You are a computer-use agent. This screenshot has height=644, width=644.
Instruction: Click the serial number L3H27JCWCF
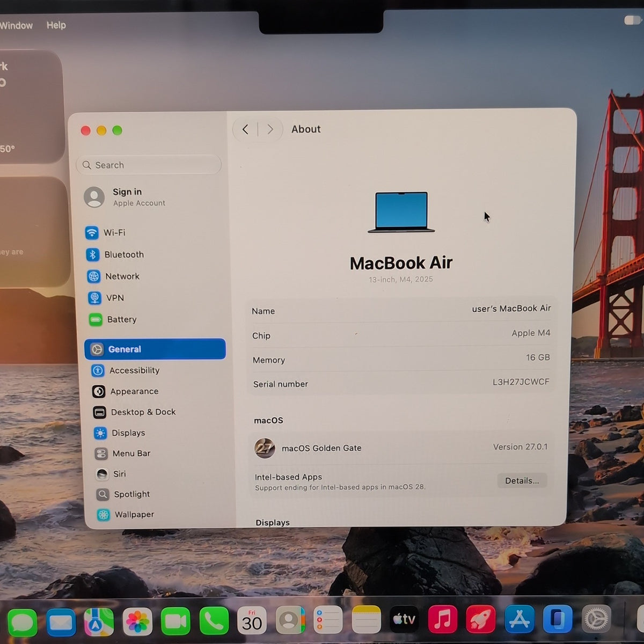coord(521,382)
